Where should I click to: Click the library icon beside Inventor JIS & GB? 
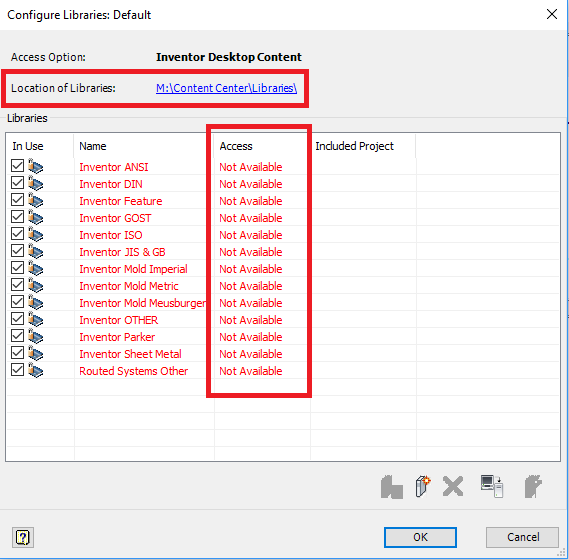(x=36, y=251)
